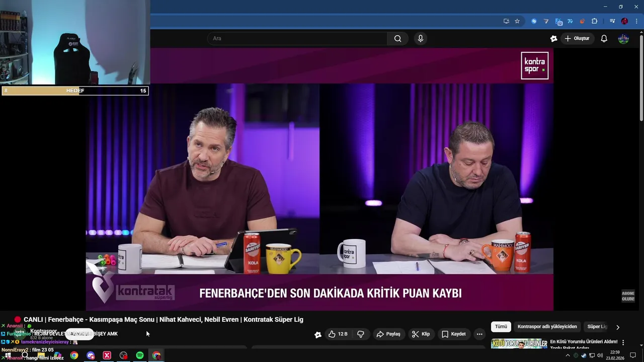
Task: Open the grey paper-plane extension icon
Action: (x=546, y=21)
